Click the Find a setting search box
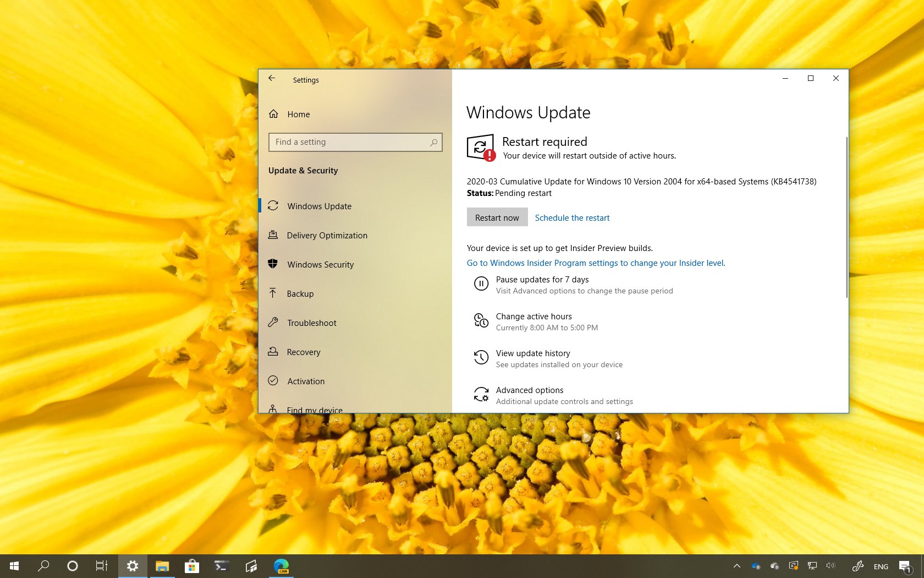The image size is (924, 578). pyautogui.click(x=355, y=142)
